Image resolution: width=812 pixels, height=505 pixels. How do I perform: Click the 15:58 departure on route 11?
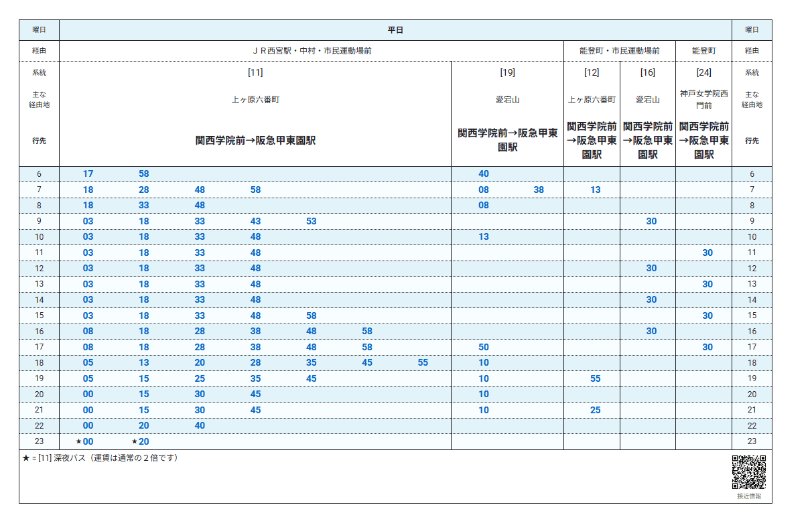(311, 315)
